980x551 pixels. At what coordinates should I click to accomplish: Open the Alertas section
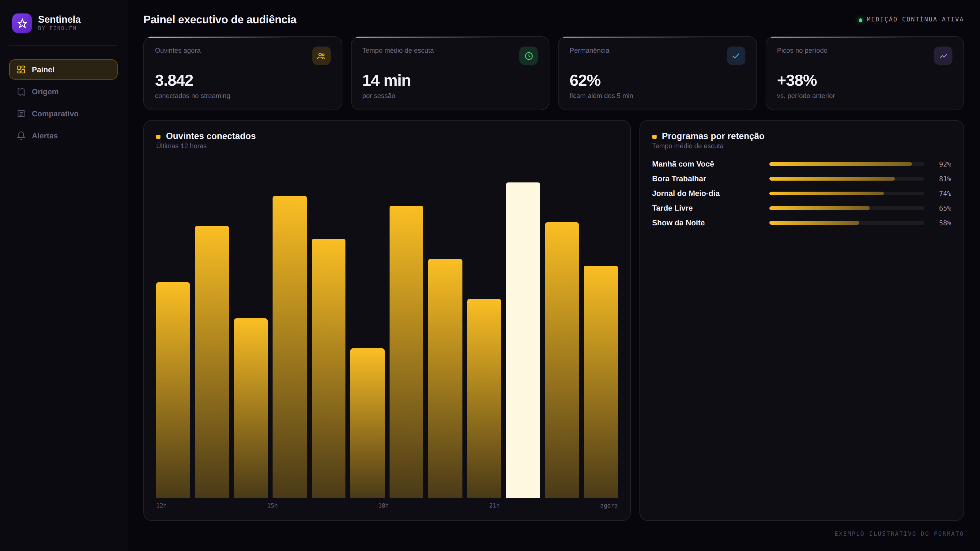click(63, 136)
